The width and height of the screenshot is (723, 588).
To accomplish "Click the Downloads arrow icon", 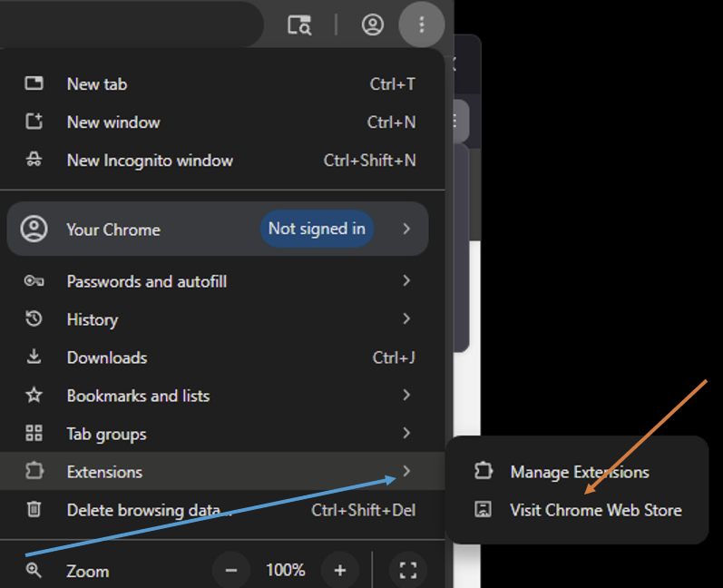I will [x=34, y=357].
